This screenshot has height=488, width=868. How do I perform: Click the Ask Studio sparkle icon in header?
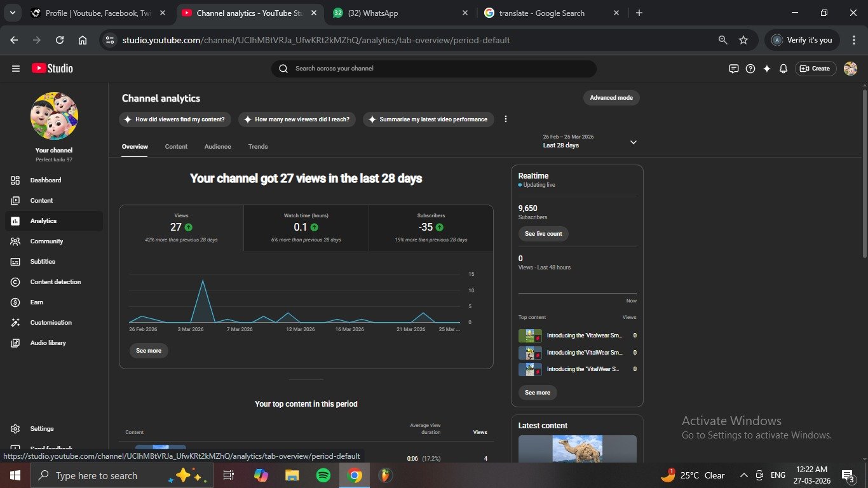[767, 69]
